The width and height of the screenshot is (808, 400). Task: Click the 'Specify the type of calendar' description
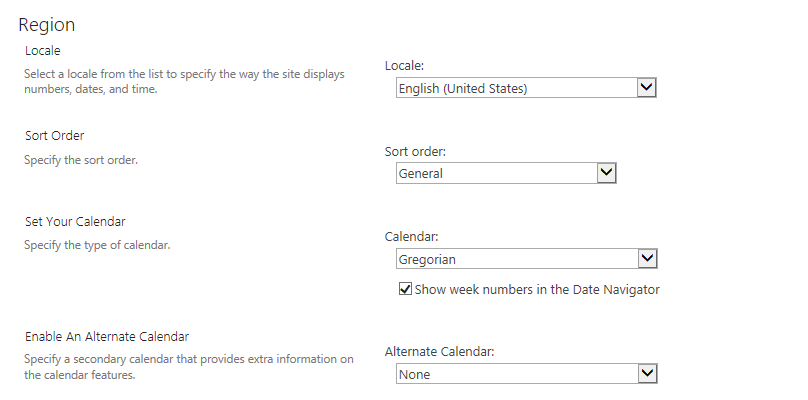[97, 246]
